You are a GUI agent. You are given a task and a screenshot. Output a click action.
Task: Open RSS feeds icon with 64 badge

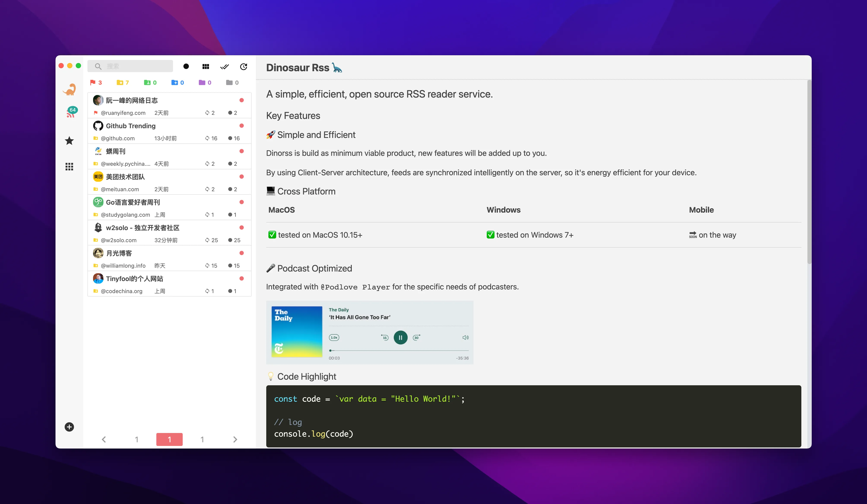[71, 113]
